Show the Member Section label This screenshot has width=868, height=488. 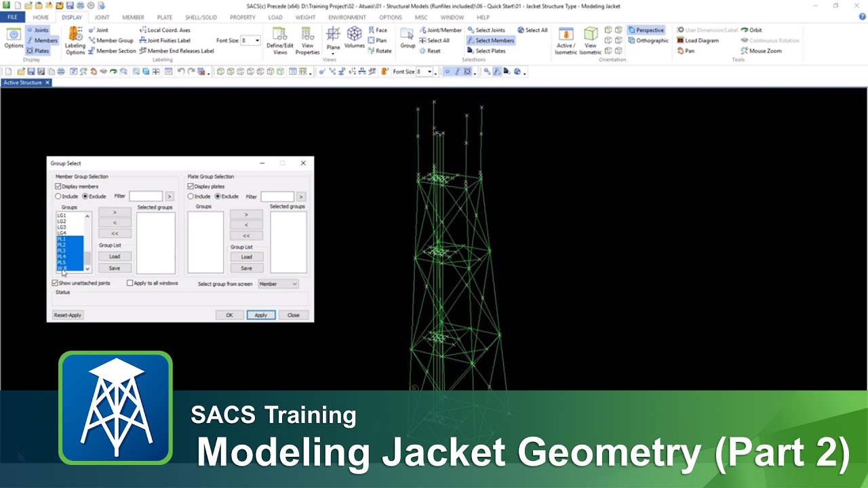tap(112, 51)
